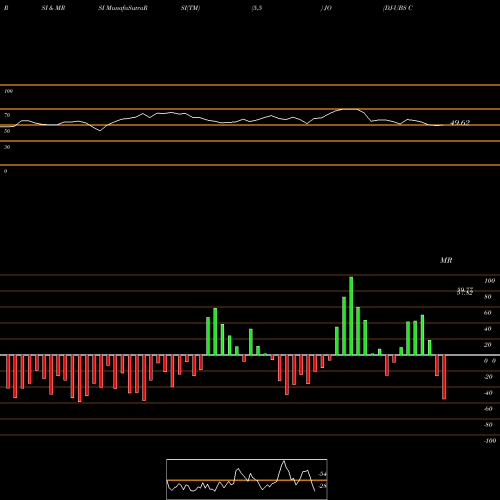Click the MR axis label -20
This screenshot has width=500, height=500.
[x=488, y=377]
